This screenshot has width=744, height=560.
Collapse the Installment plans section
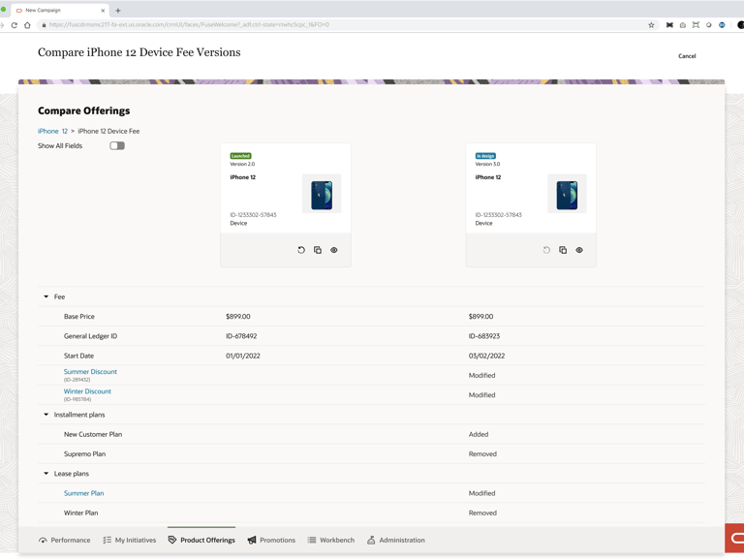(46, 415)
